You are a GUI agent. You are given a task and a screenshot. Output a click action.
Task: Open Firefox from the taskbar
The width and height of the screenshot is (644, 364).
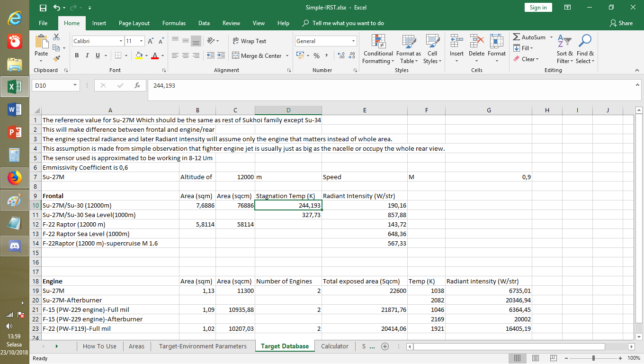(x=15, y=178)
